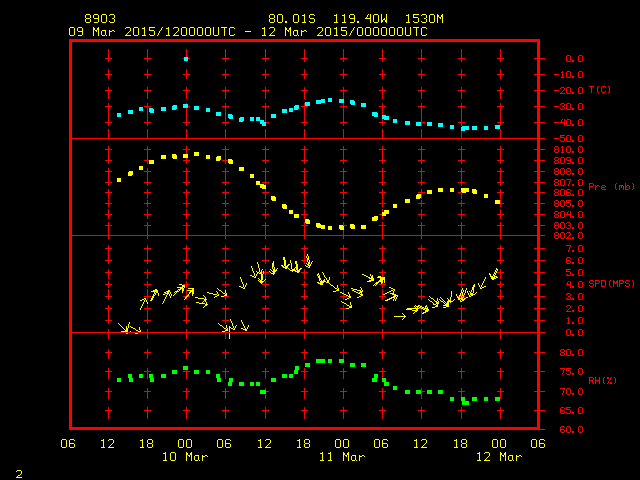Image resolution: width=640 pixels, height=480 pixels.
Task: Click the 10 Mar date label
Action: [185, 457]
